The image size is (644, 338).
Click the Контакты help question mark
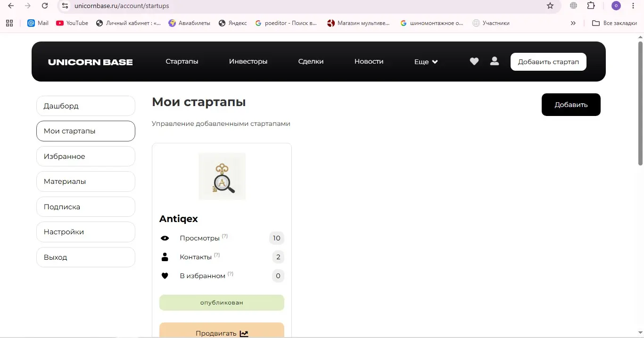click(x=217, y=255)
